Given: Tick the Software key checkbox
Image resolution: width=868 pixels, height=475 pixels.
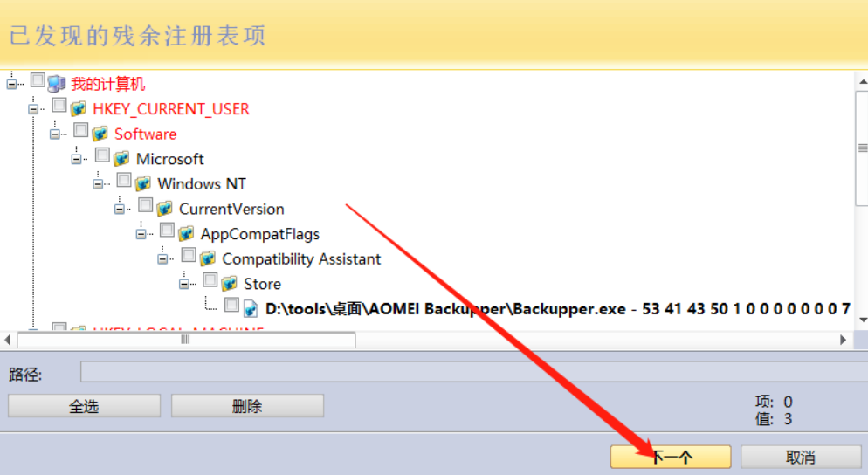Looking at the screenshot, I should [81, 130].
